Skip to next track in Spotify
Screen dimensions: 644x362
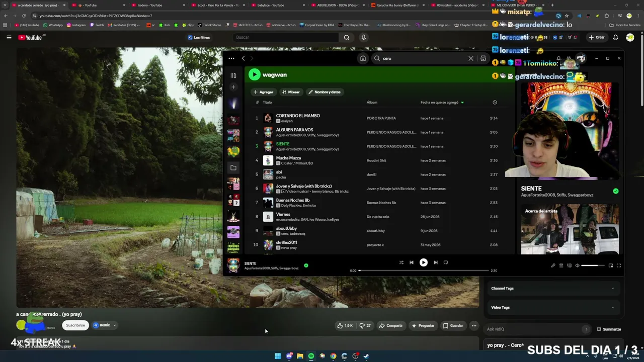436,262
